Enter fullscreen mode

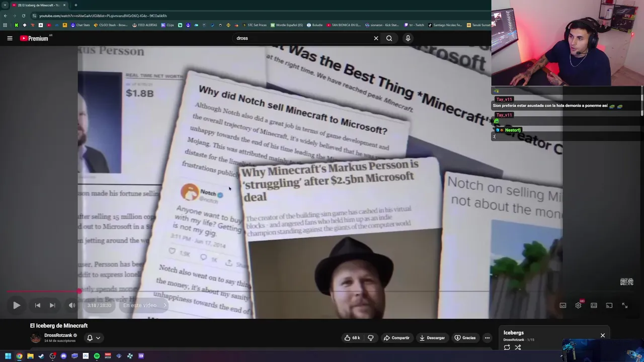[x=625, y=305]
